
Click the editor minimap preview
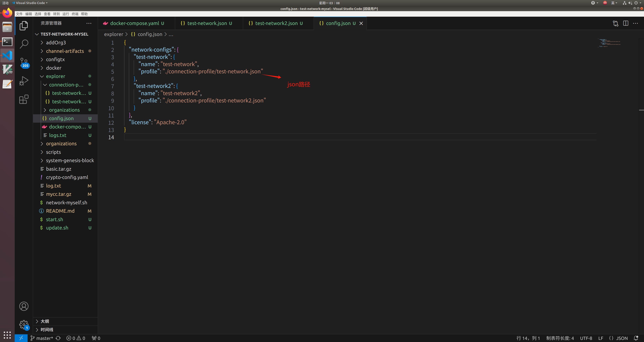pos(609,43)
